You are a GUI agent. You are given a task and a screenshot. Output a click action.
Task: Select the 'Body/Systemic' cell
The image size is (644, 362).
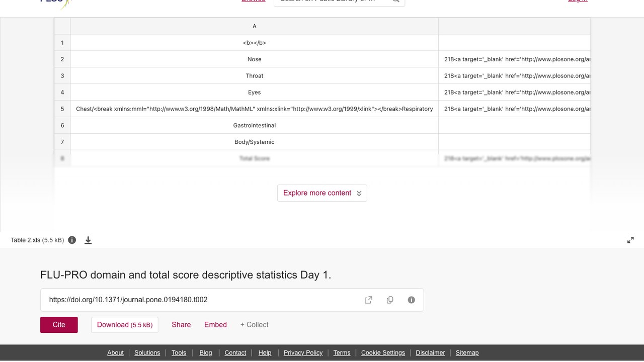pos(255,142)
